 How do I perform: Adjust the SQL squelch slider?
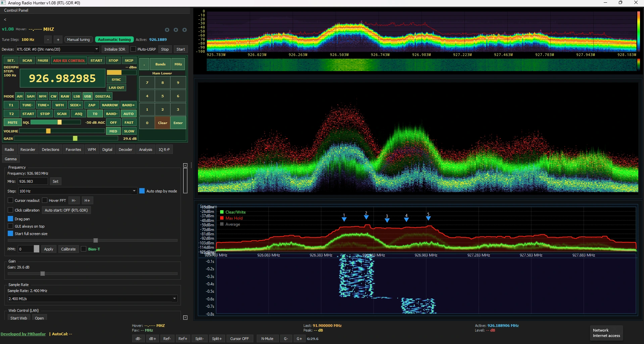(60, 122)
